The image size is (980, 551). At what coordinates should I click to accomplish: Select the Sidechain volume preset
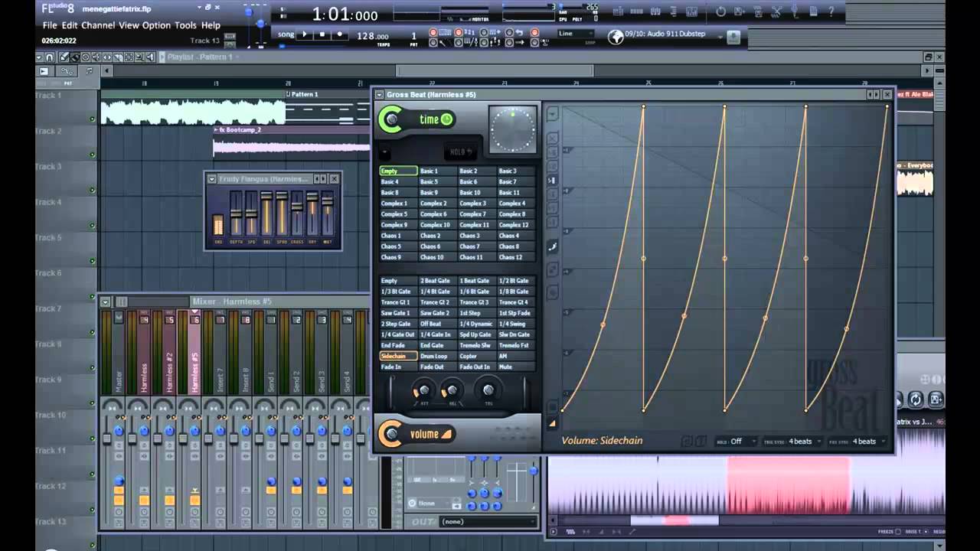[x=398, y=356]
